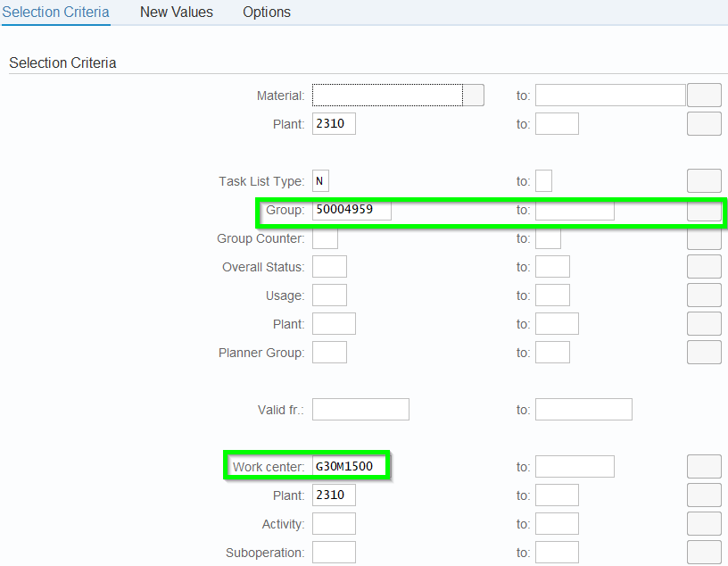Click the Group Counter input field
Image resolution: width=728 pixels, height=566 pixels.
pyautogui.click(x=325, y=239)
